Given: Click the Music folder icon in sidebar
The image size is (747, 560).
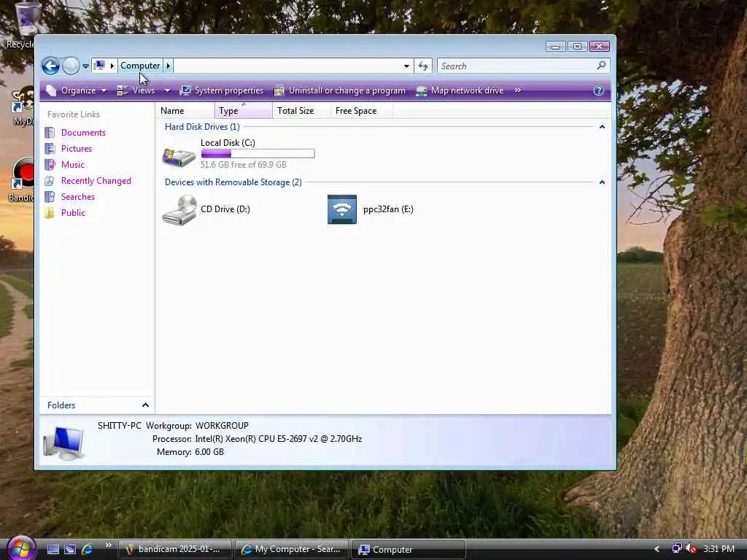Looking at the screenshot, I should point(50,164).
